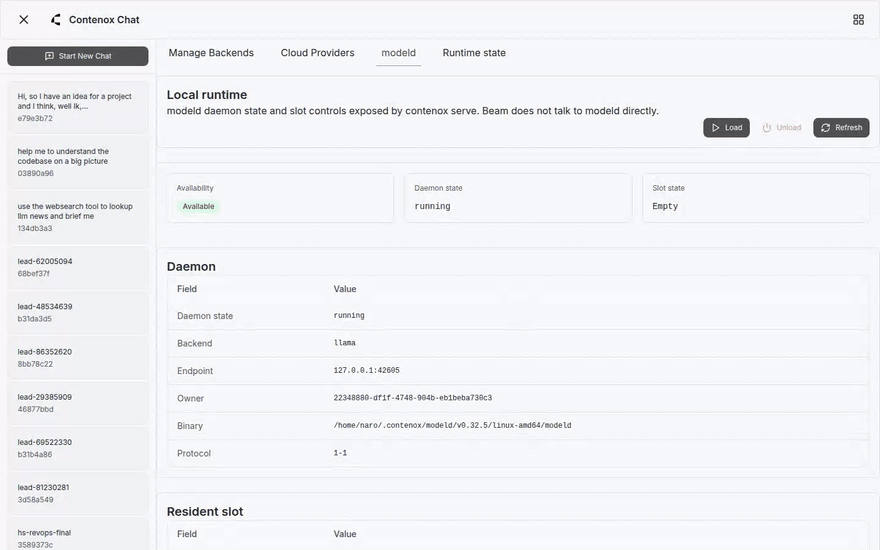Click the Contenox Chat title
880x550 pixels.
coord(104,20)
